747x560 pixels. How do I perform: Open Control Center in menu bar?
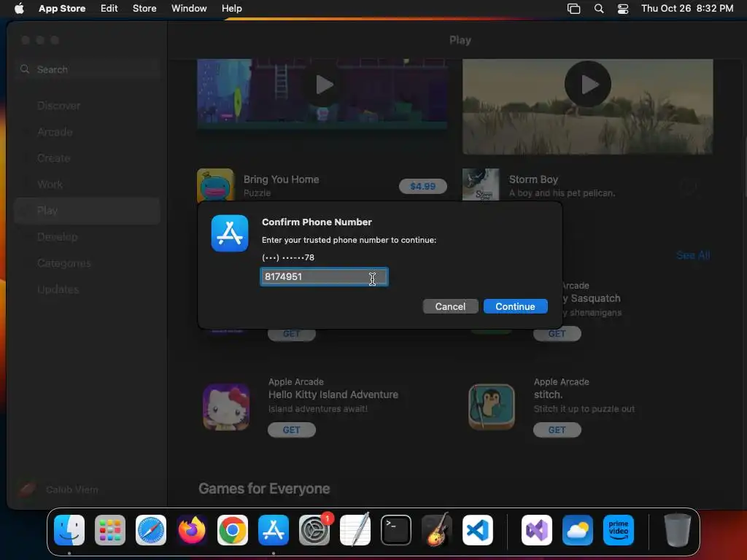pos(623,9)
